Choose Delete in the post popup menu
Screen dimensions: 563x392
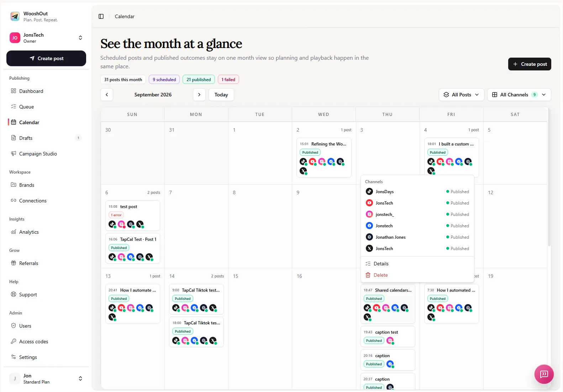[x=417, y=275]
